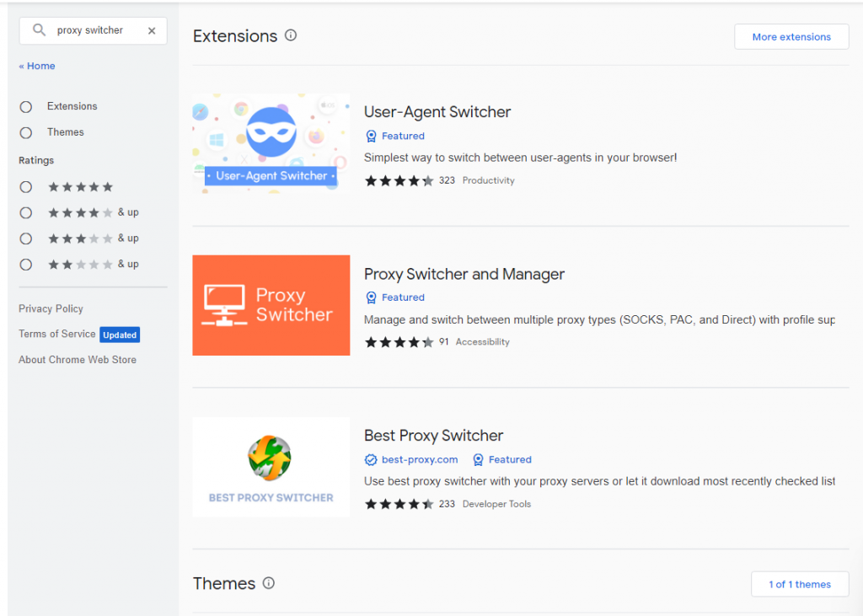Open Terms of Service
The height and width of the screenshot is (616, 863).
(x=56, y=334)
